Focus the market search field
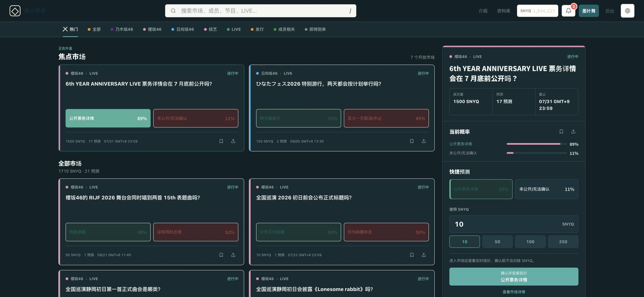The height and width of the screenshot is (297, 644). pos(260,11)
